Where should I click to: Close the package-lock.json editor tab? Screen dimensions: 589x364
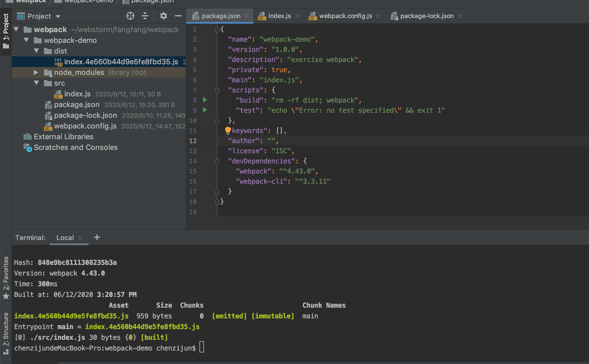click(460, 16)
